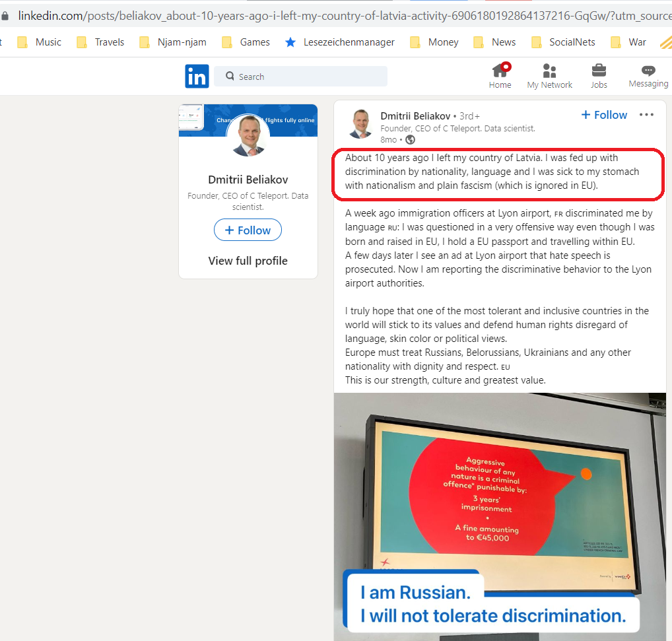Click into the LinkedIn Search field
This screenshot has height=641, width=672.
[300, 77]
